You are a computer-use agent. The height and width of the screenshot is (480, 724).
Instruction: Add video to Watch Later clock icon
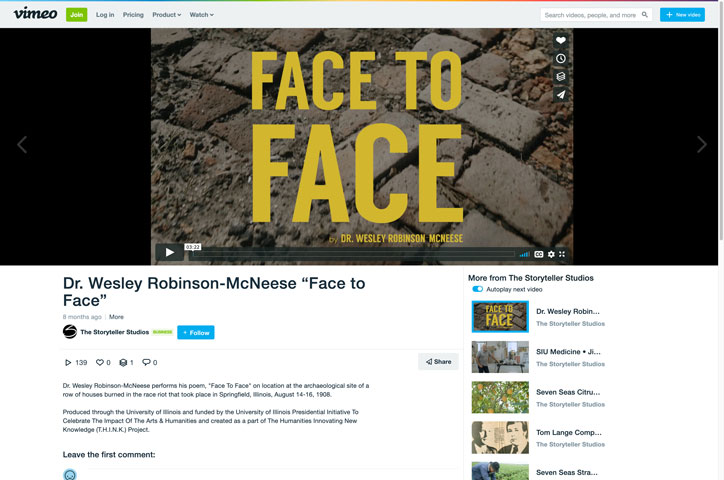pyautogui.click(x=561, y=59)
